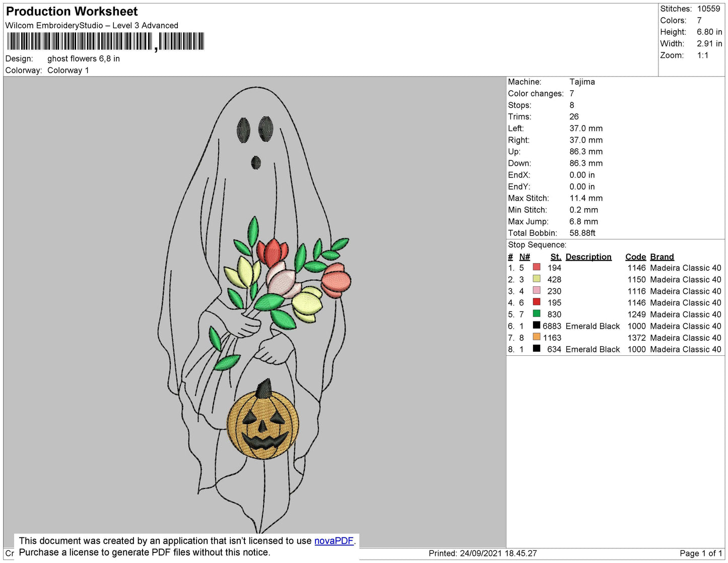Click the Max Jump value '6.8 mm'

pos(584,221)
